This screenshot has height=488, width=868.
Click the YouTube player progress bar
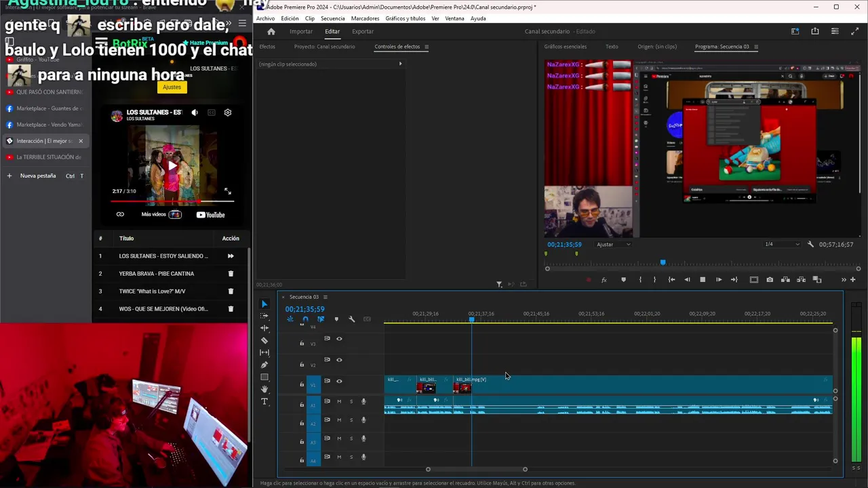click(x=172, y=201)
